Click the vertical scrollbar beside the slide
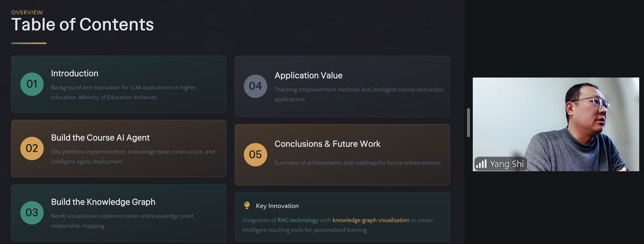 (468, 123)
